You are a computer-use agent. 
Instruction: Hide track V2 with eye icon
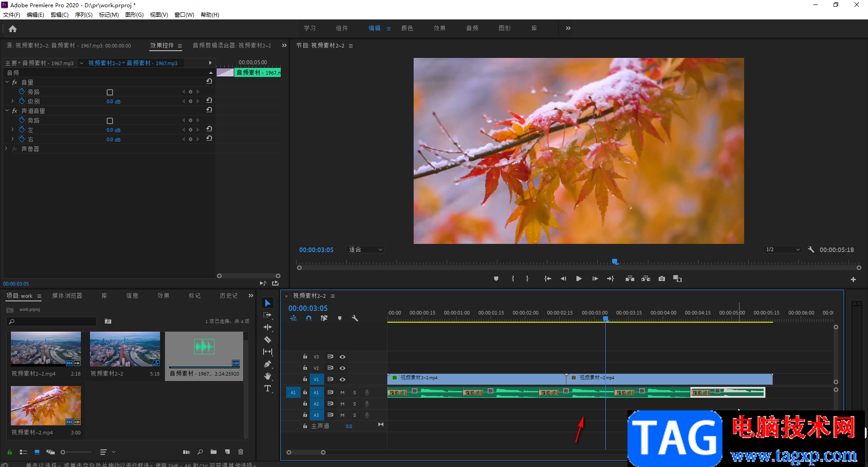click(x=342, y=368)
